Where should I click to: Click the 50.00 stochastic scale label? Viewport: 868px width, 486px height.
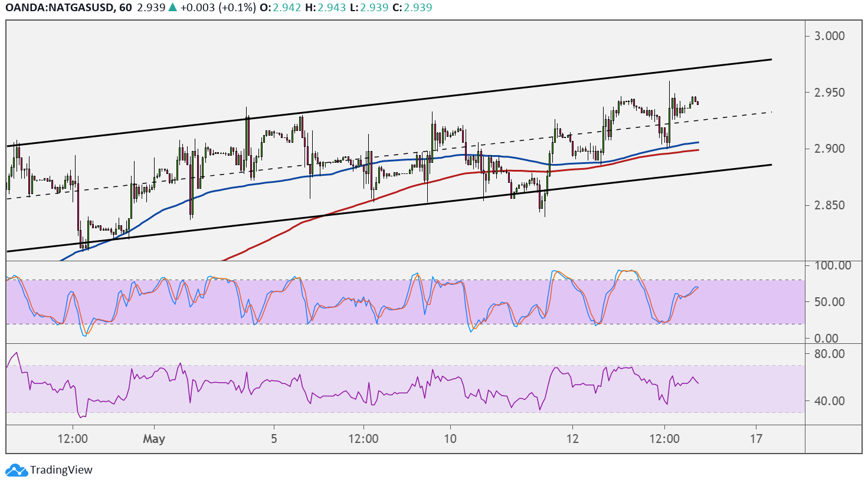pyautogui.click(x=830, y=302)
